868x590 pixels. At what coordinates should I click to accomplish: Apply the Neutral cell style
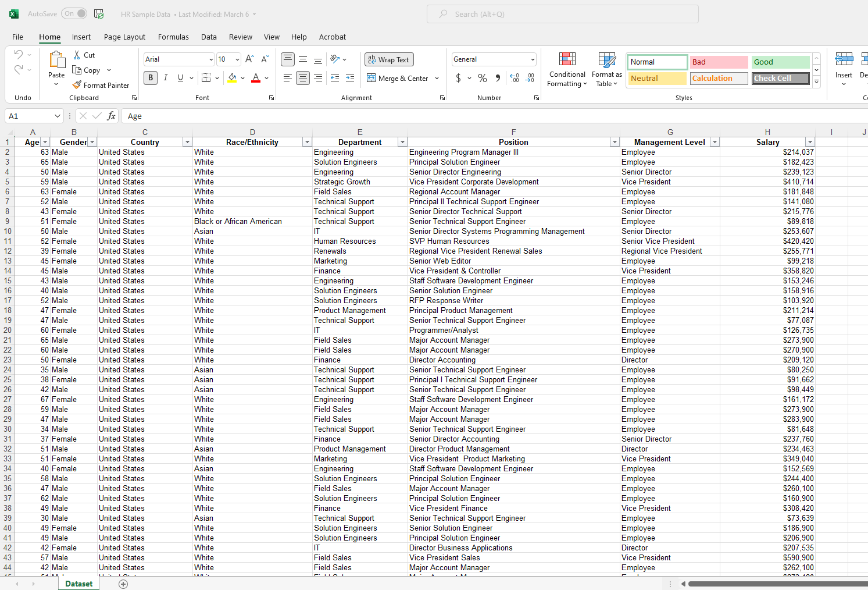(x=658, y=78)
